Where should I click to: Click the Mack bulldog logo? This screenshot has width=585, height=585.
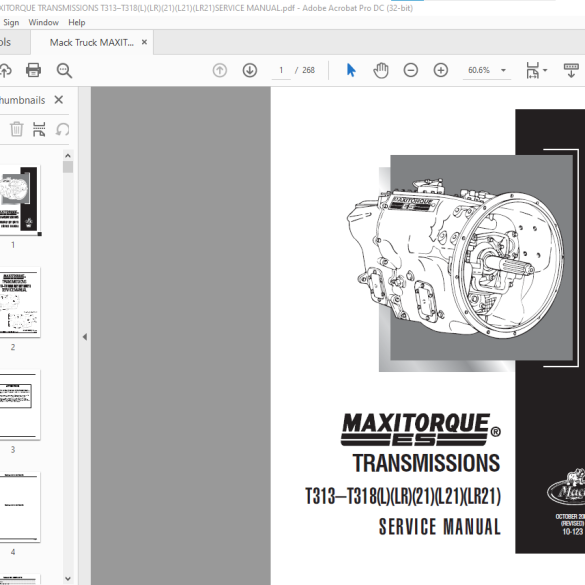point(566,487)
